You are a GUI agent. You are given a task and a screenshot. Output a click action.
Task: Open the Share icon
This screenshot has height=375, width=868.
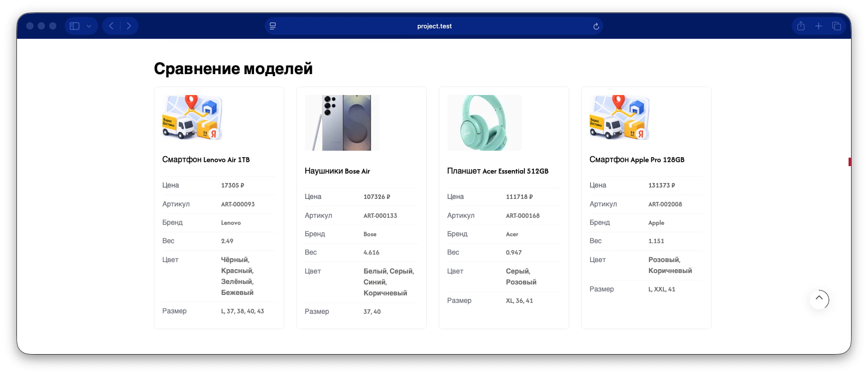[x=801, y=26]
